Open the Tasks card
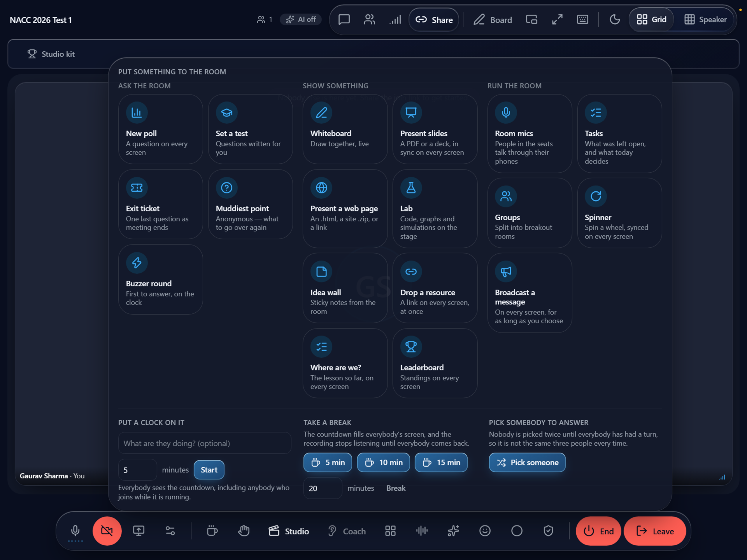This screenshot has height=560, width=747. (619, 133)
